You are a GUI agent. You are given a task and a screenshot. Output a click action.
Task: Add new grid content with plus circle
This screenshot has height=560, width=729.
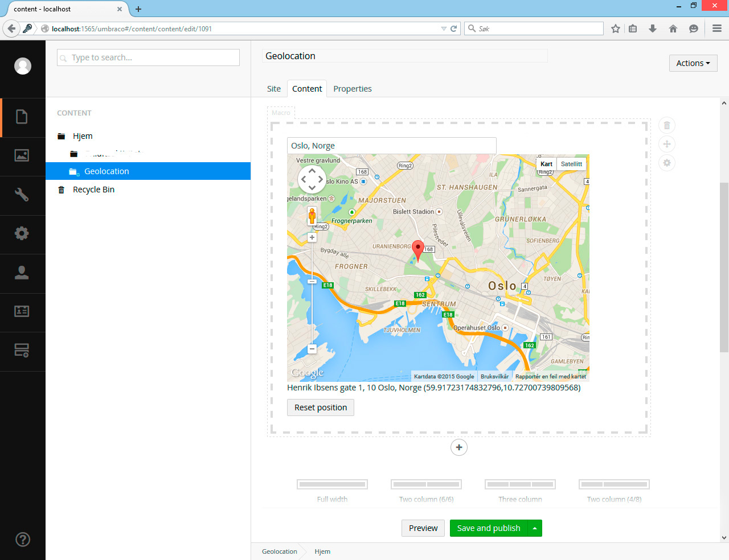pyautogui.click(x=459, y=447)
